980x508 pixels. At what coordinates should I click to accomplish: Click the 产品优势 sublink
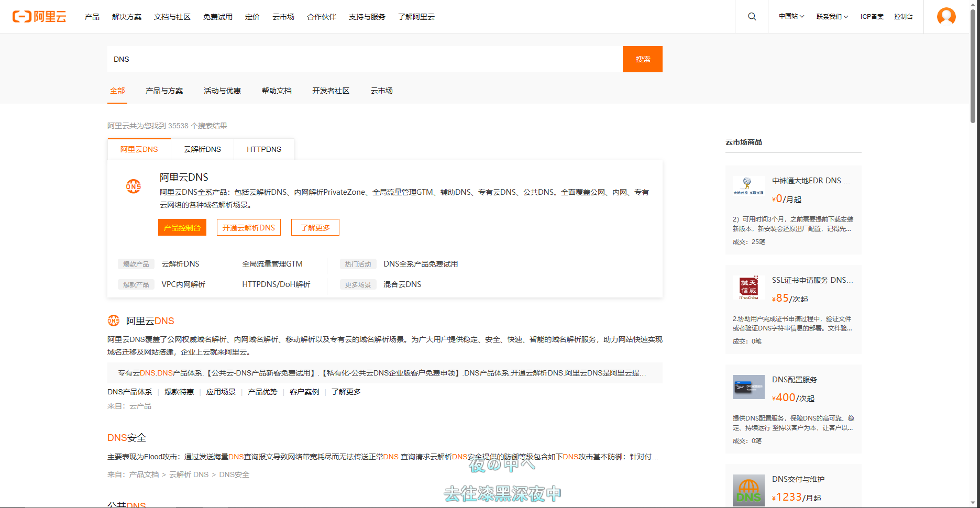coord(262,392)
